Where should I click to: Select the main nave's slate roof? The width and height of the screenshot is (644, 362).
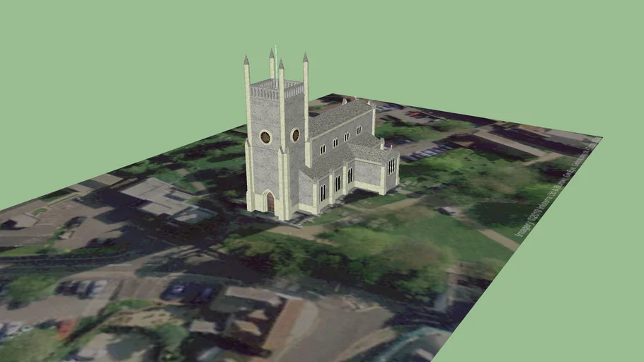point(340,117)
